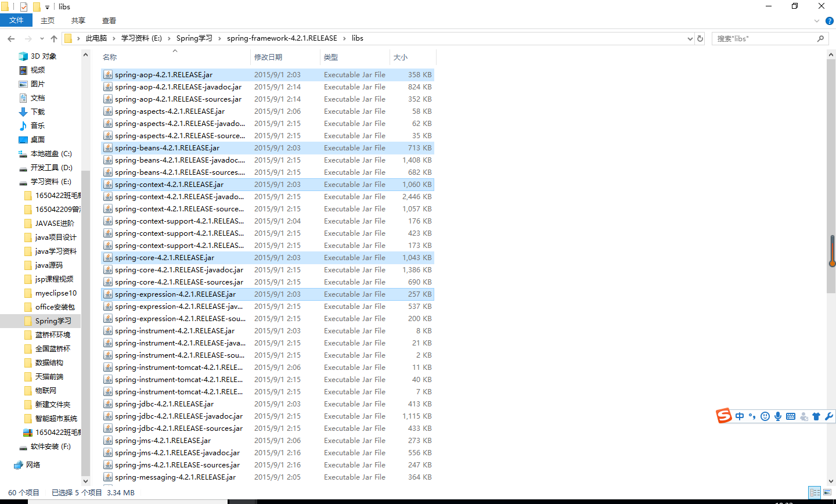836x504 pixels.
Task: Click the Spring学习 breadcrumb
Action: click(194, 38)
